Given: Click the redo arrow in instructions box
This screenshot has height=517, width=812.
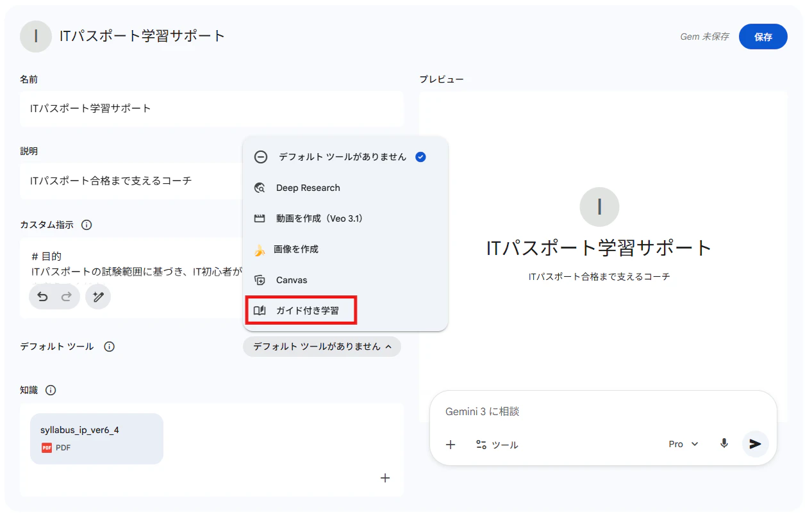Looking at the screenshot, I should click(66, 297).
